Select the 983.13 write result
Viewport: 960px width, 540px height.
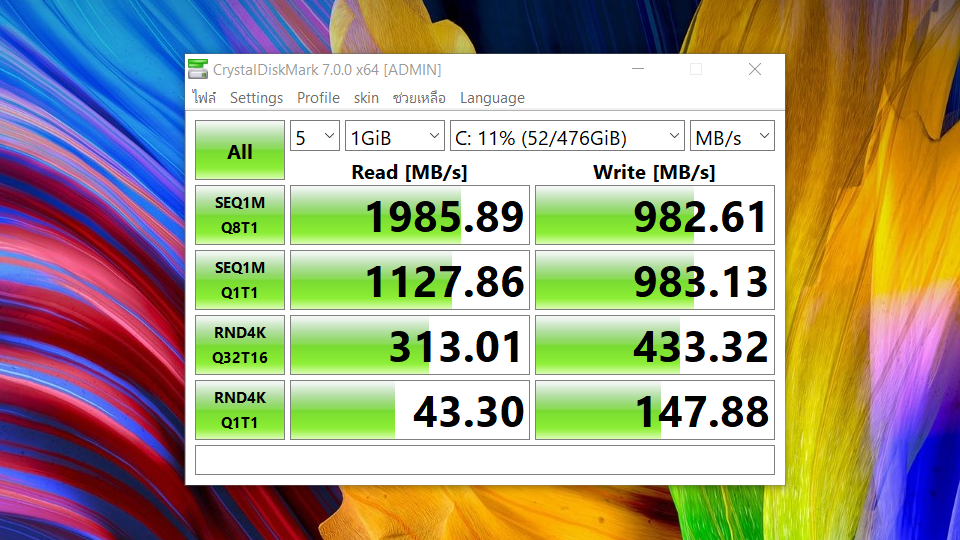click(654, 280)
